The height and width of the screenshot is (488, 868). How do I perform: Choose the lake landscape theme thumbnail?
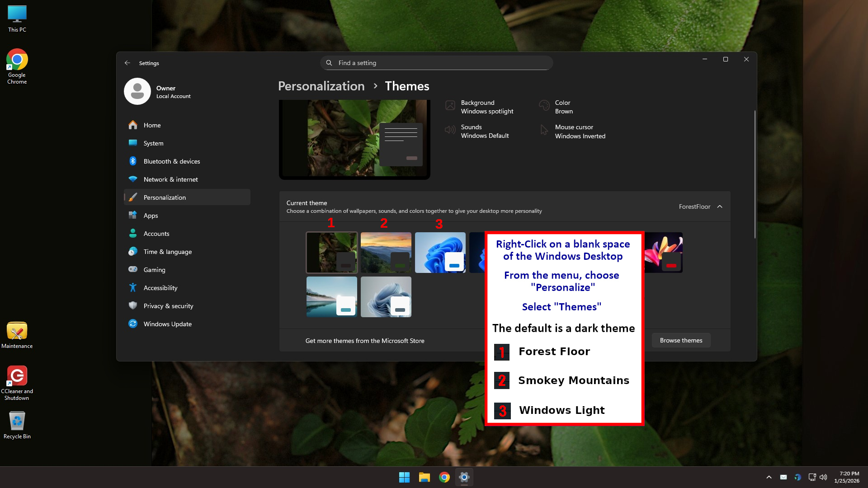coord(331,296)
